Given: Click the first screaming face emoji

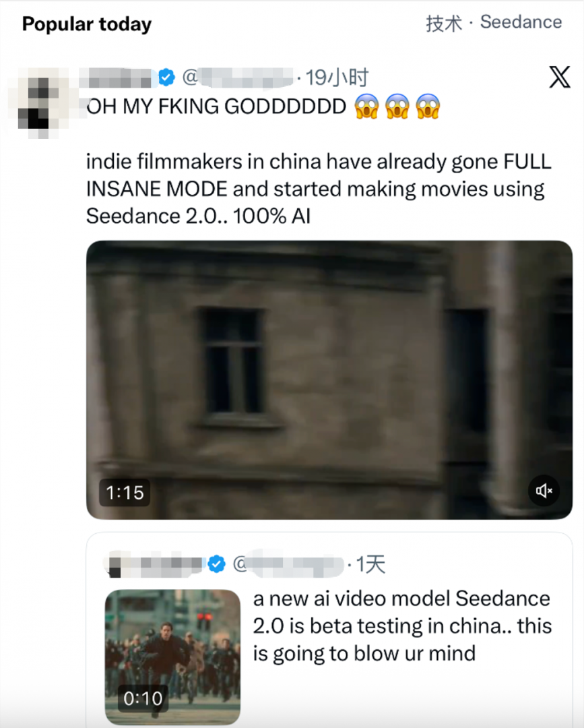Looking at the screenshot, I should 366,107.
